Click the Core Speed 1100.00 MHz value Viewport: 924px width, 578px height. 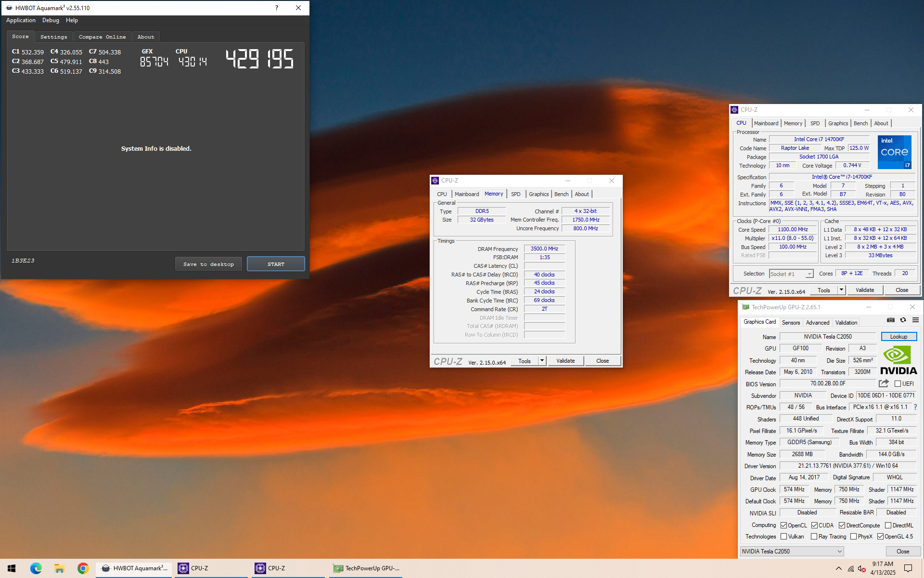tap(793, 230)
